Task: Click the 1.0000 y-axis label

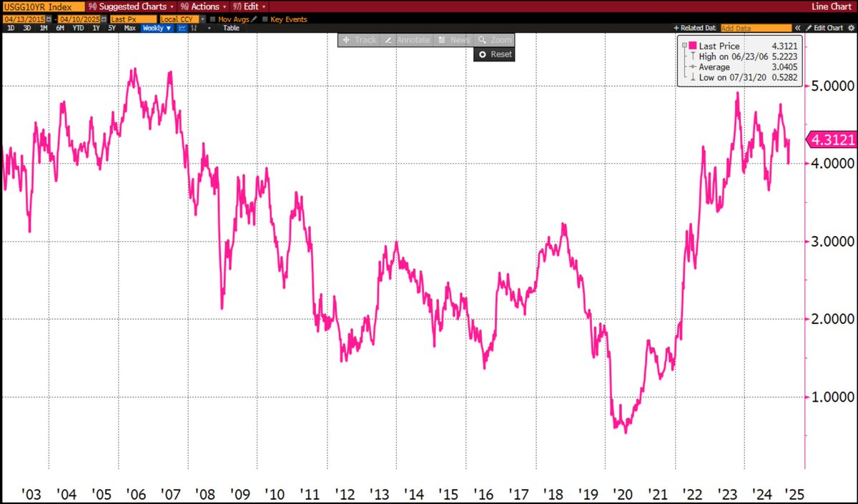Action: pyautogui.click(x=832, y=397)
